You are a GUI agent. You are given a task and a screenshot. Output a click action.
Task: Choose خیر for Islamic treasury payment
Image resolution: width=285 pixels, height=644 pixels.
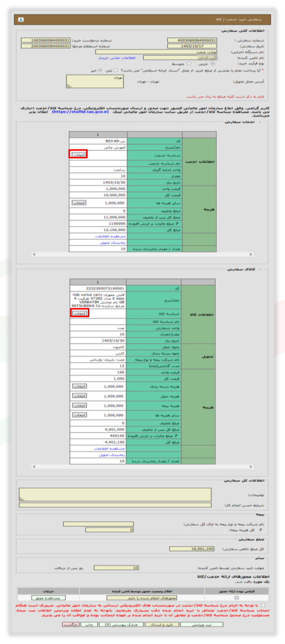[x=100, y=70]
